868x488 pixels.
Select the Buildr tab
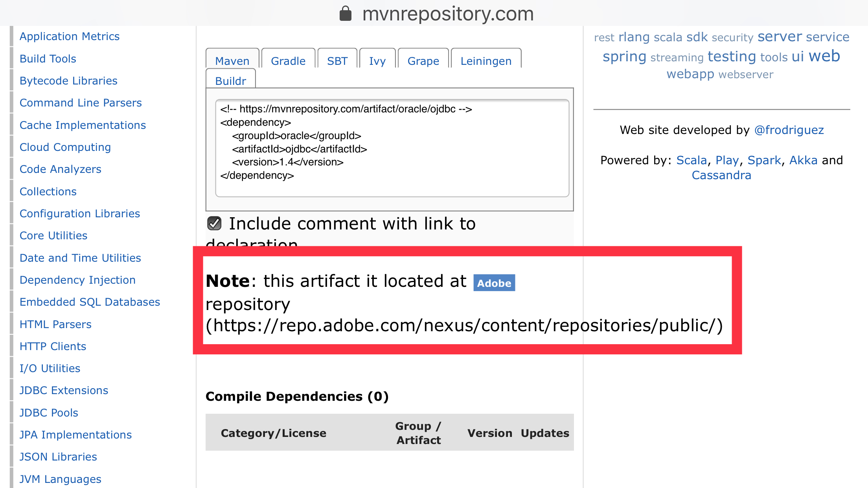tap(230, 81)
